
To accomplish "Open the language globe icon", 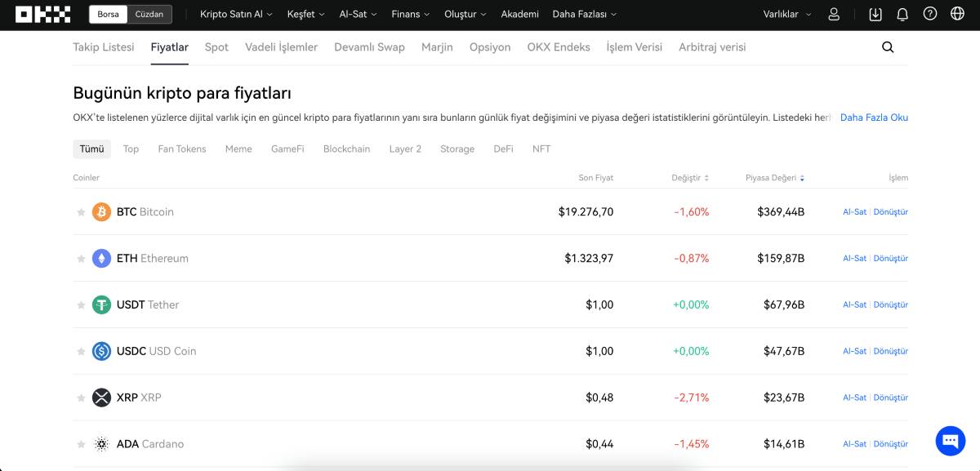I will coord(958,14).
